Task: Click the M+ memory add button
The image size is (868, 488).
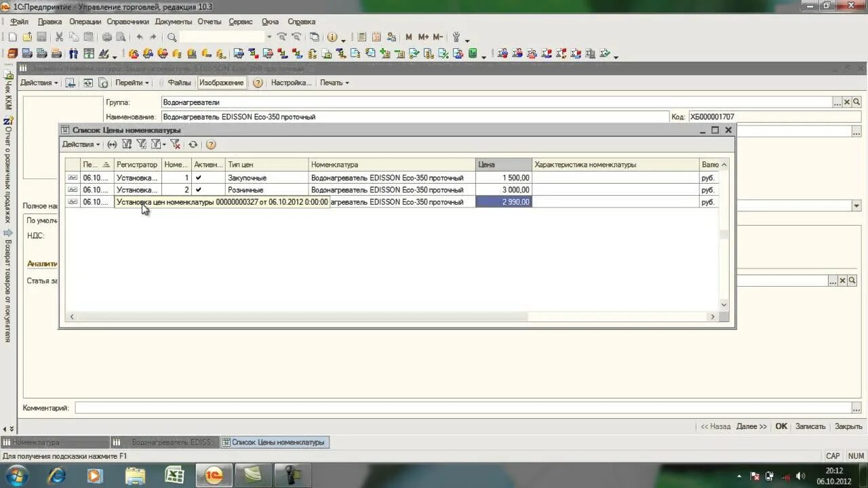Action: click(423, 37)
